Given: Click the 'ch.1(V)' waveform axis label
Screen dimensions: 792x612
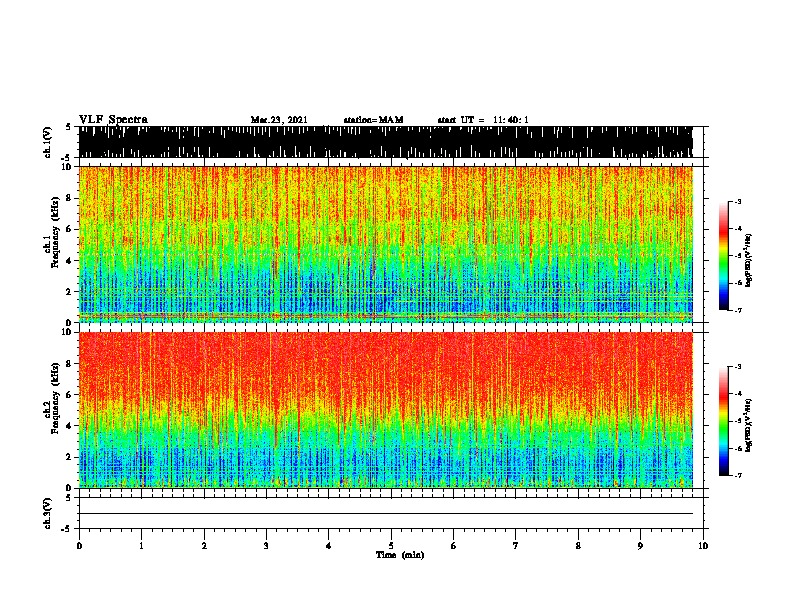Looking at the screenshot, I should point(47,142).
